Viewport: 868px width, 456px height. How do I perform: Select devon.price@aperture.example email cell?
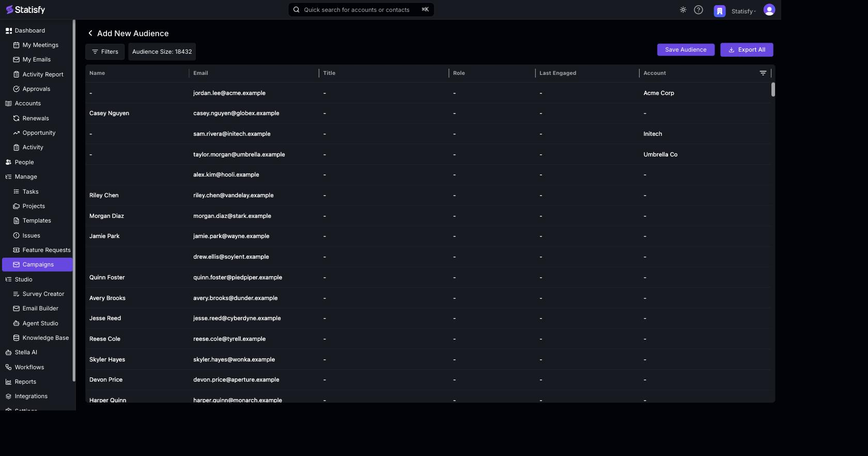click(x=236, y=380)
